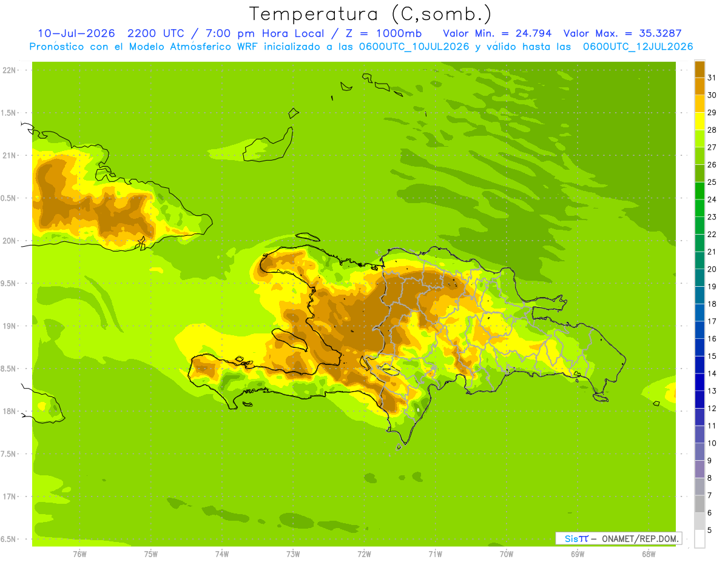Click the "20N" latitude axis label
Screen dimensions: 728x562
point(9,241)
